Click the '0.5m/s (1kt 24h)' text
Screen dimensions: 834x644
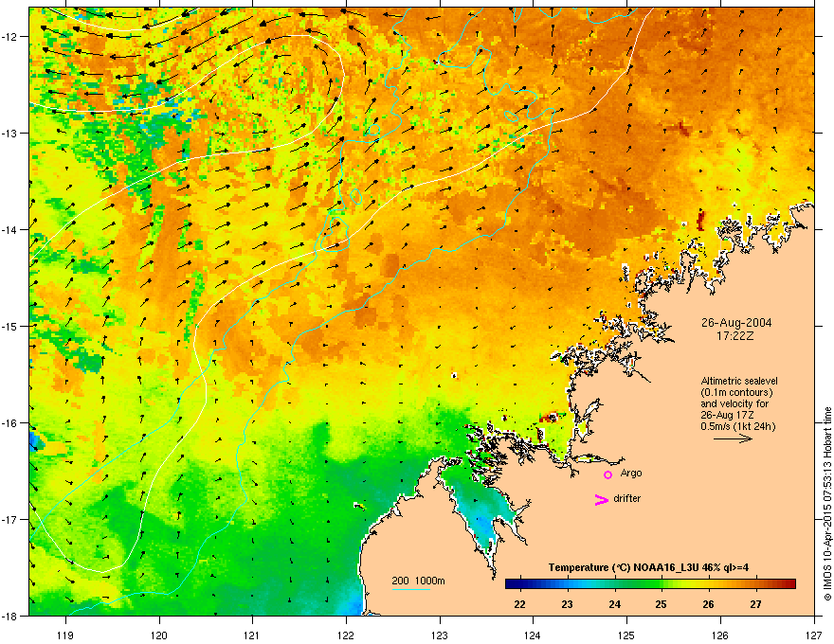(738, 426)
